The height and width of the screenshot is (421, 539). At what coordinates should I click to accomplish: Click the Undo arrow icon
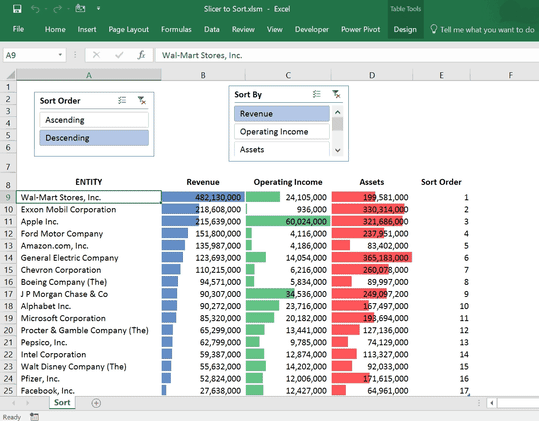tap(35, 9)
